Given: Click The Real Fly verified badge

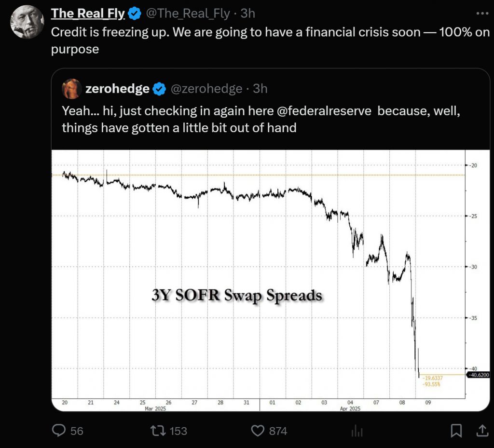Looking at the screenshot, I should 135,14.
